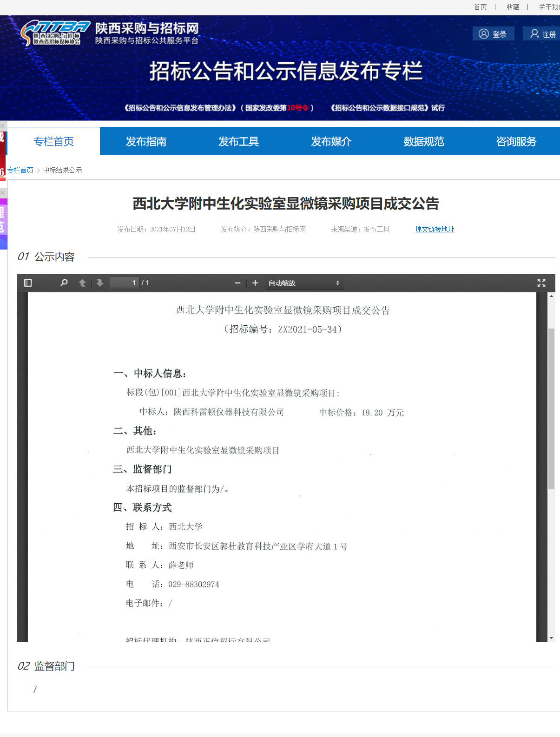Select the 发布工具 navigation tab

point(238,141)
